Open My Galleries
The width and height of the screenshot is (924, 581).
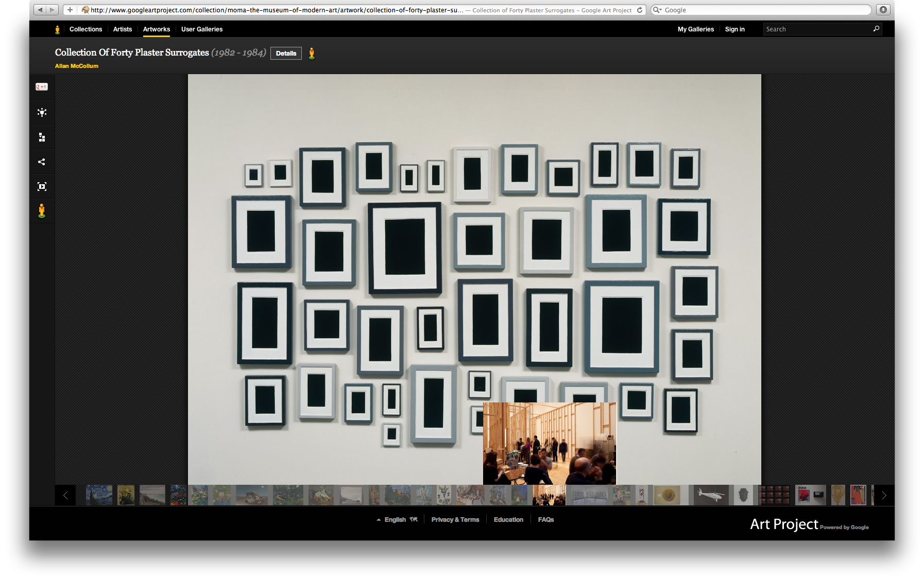[695, 29]
